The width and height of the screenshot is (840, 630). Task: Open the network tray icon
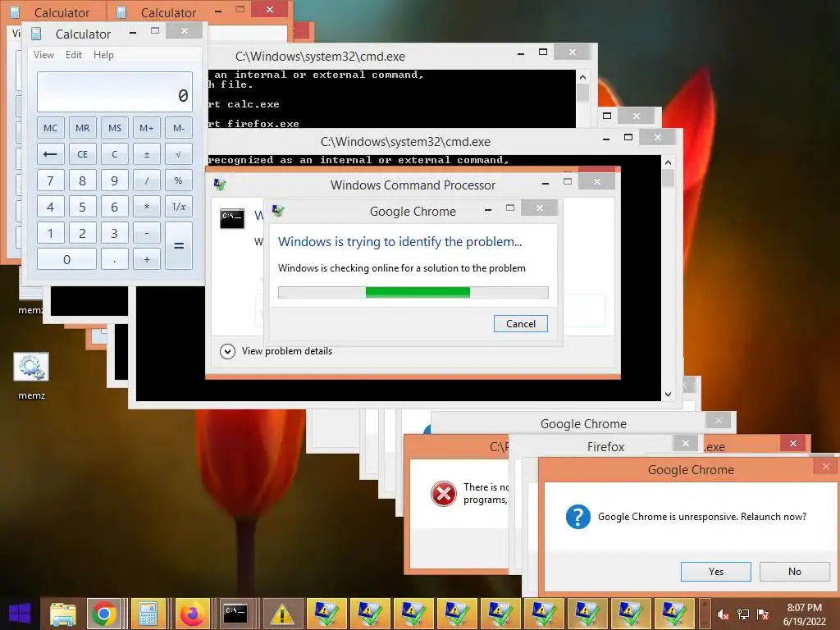pyautogui.click(x=743, y=614)
